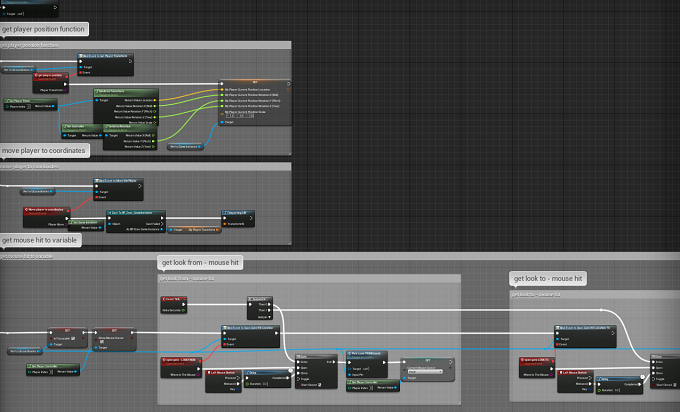Select the Delay node in 'look to' group
The height and width of the screenshot is (412, 680).
(620, 385)
